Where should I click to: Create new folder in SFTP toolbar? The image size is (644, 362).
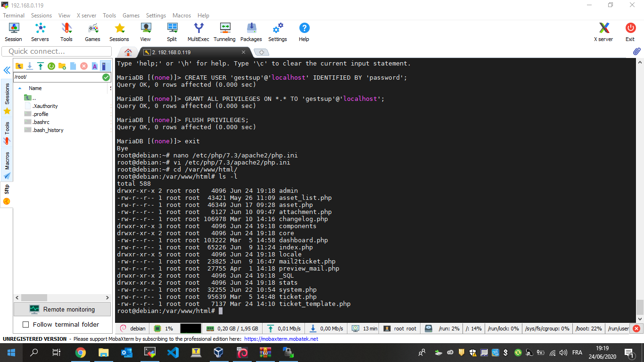pos(62,66)
